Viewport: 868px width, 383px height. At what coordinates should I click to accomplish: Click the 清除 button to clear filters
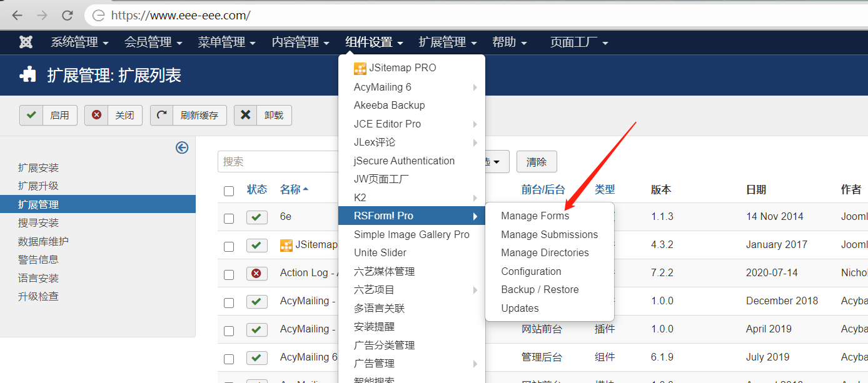pos(537,161)
